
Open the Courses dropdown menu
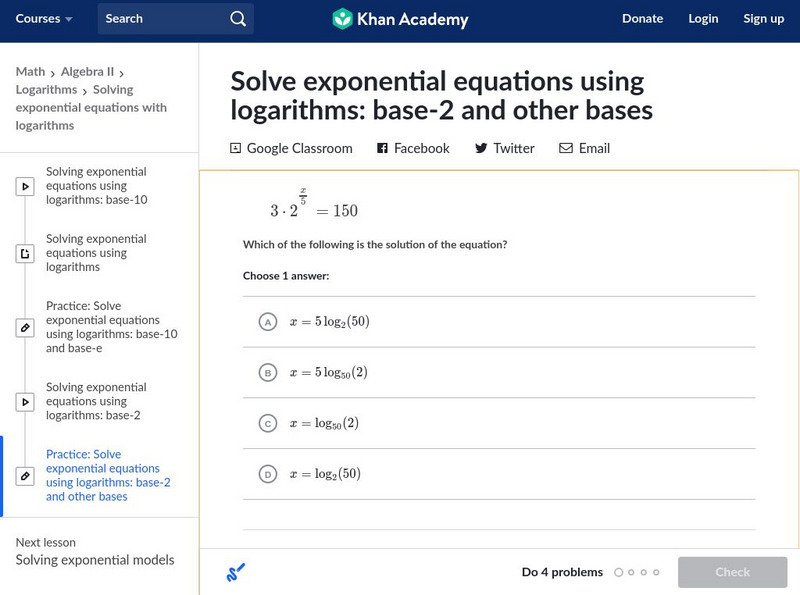coord(44,19)
